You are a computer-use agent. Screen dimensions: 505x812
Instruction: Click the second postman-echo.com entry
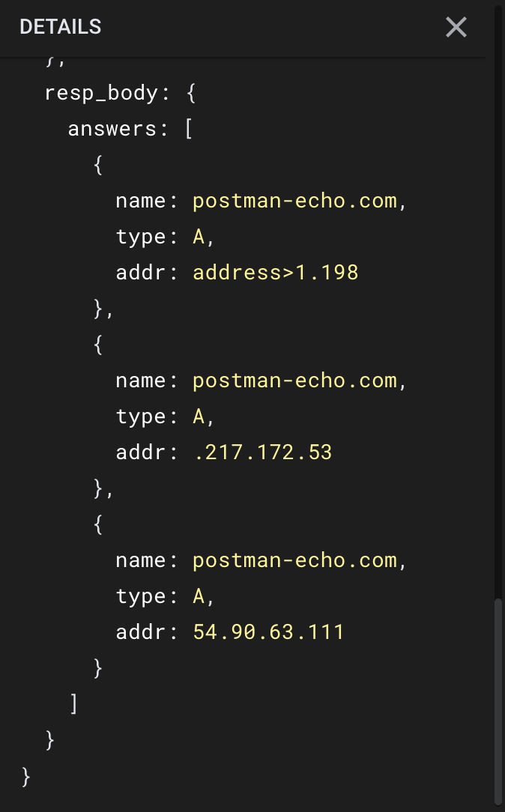[295, 380]
